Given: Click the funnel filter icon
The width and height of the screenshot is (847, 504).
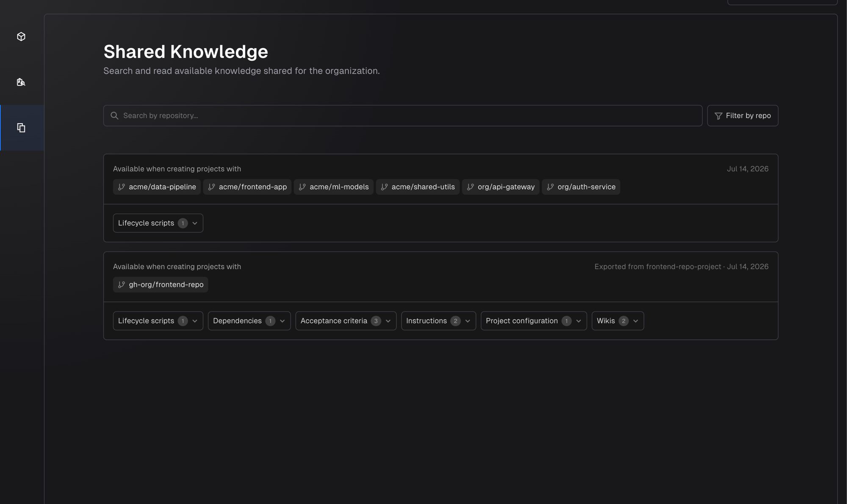Looking at the screenshot, I should click(x=718, y=116).
